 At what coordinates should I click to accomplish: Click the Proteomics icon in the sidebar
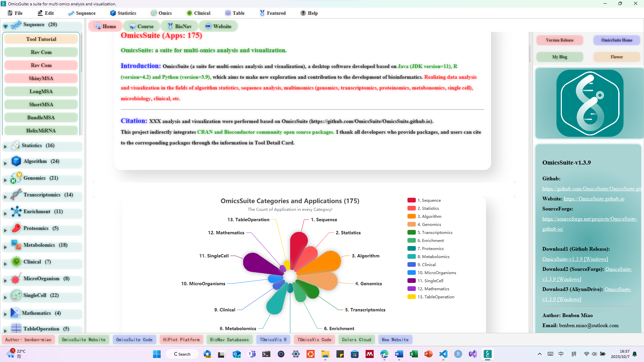(15, 228)
